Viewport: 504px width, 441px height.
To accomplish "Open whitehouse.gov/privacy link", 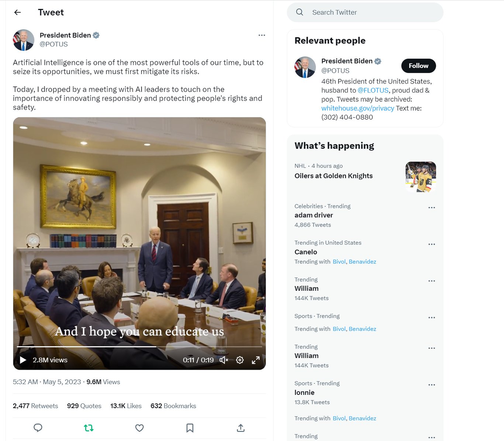I will point(358,108).
